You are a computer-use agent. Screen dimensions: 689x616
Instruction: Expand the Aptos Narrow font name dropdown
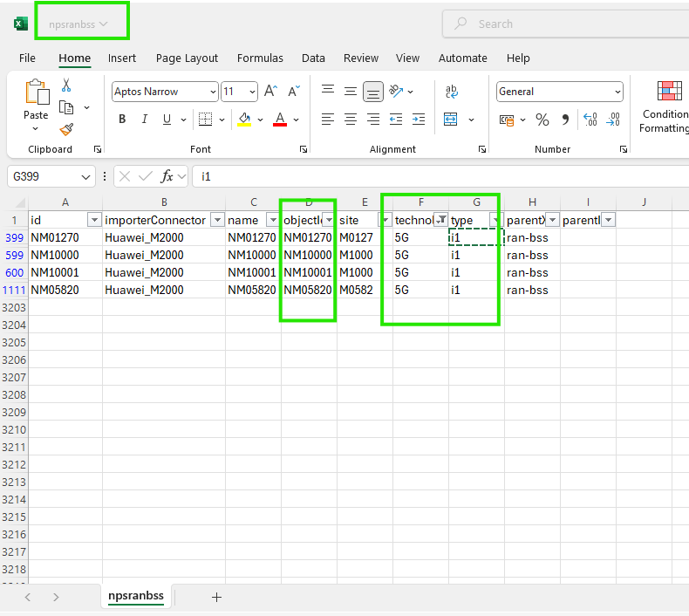[213, 92]
